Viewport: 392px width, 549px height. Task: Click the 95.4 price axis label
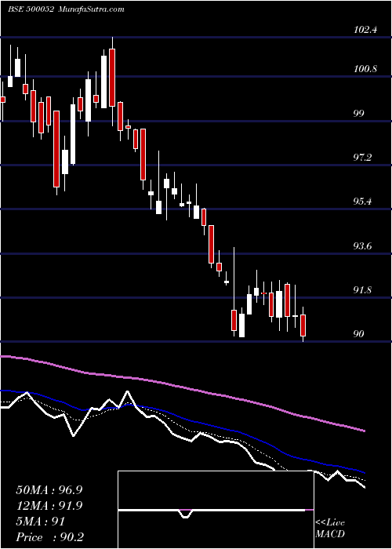363,202
